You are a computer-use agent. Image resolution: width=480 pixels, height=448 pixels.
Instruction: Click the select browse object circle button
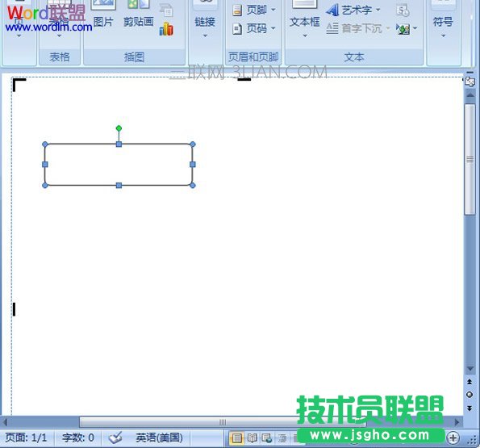point(470,395)
